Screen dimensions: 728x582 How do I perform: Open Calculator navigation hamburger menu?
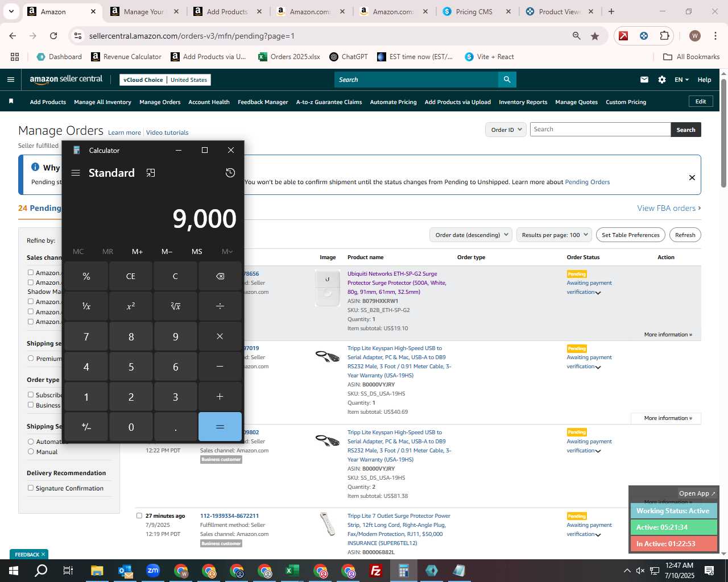[x=76, y=173]
